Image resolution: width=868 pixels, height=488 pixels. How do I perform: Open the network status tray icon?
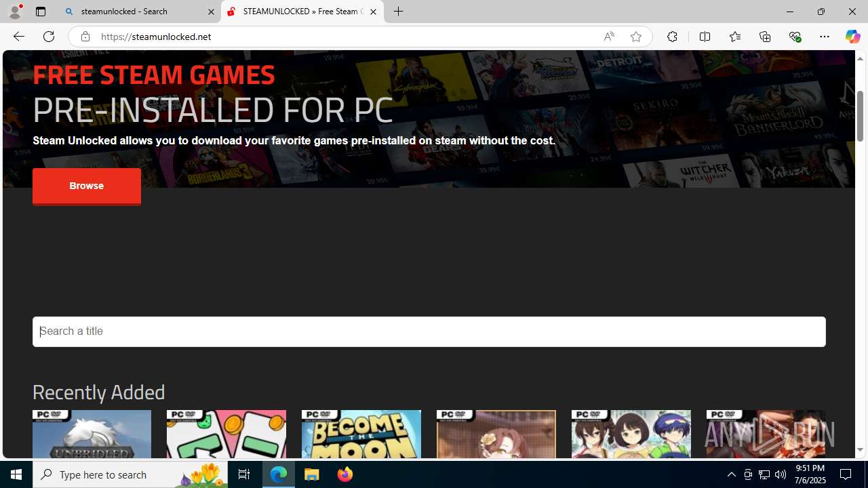(x=764, y=474)
